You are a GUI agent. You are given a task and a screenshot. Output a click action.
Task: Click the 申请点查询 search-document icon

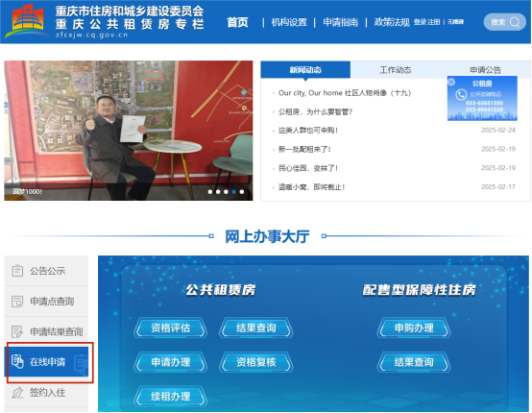pos(17,301)
